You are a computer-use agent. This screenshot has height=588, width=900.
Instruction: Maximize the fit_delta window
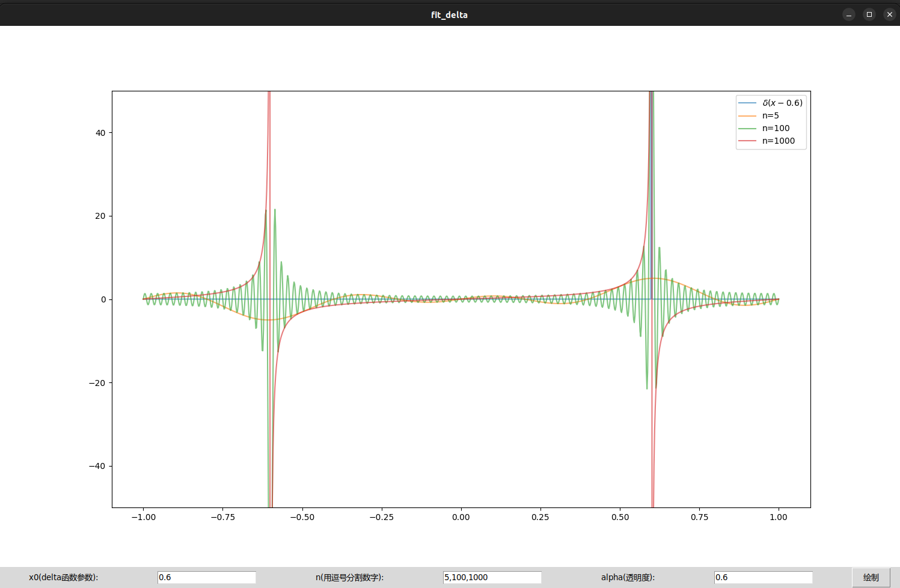pos(869,14)
